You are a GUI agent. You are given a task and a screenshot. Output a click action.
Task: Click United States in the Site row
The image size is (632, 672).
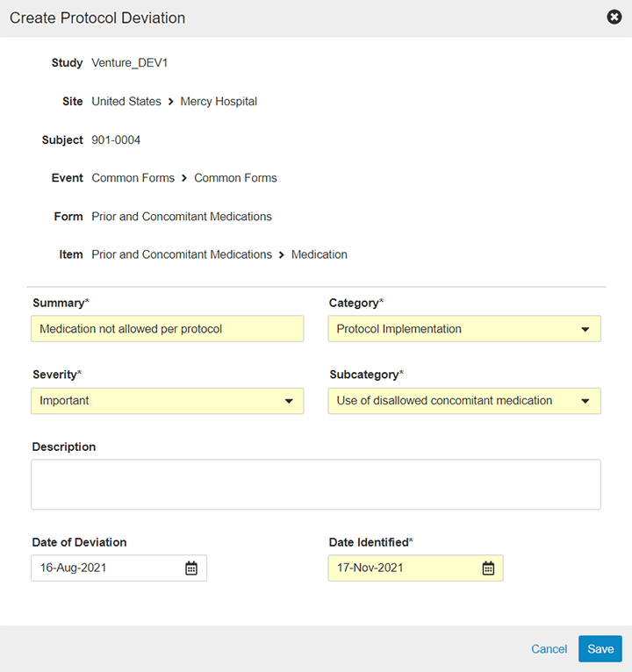coord(126,102)
